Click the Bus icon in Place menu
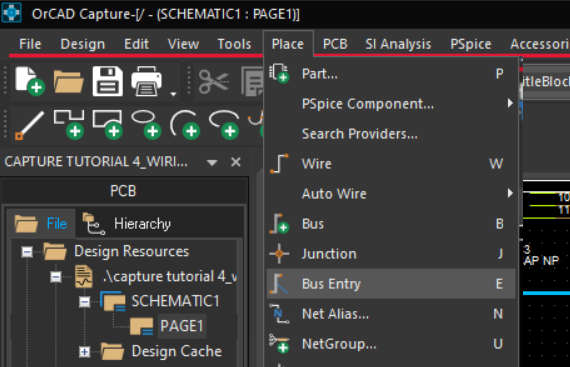570x367 pixels. click(279, 223)
